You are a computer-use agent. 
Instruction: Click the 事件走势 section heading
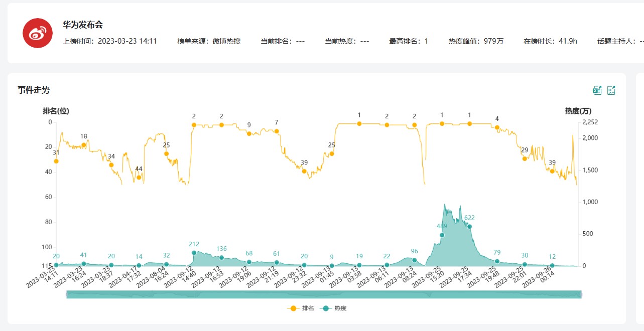[x=34, y=90]
